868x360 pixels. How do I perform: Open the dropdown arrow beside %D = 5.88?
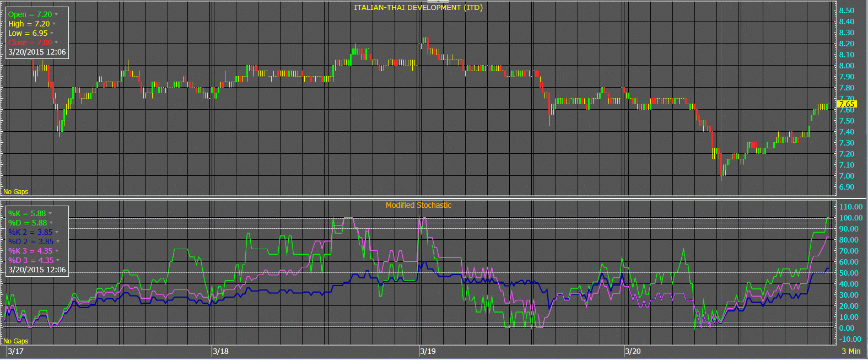pyautogui.click(x=51, y=223)
